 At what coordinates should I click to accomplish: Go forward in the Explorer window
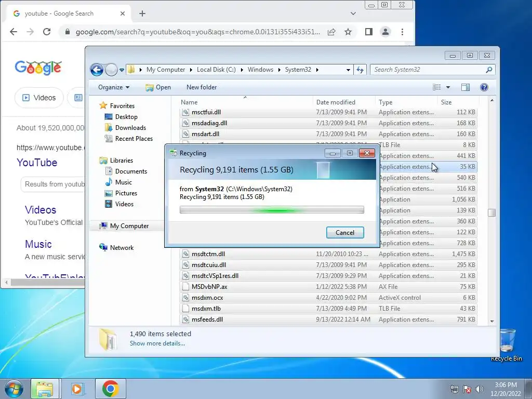(x=111, y=70)
